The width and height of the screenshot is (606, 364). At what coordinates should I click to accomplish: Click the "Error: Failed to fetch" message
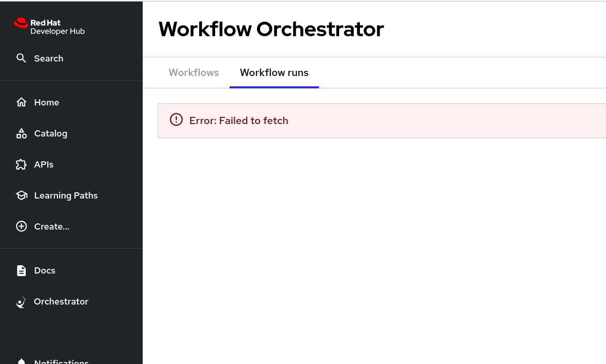[x=239, y=120]
